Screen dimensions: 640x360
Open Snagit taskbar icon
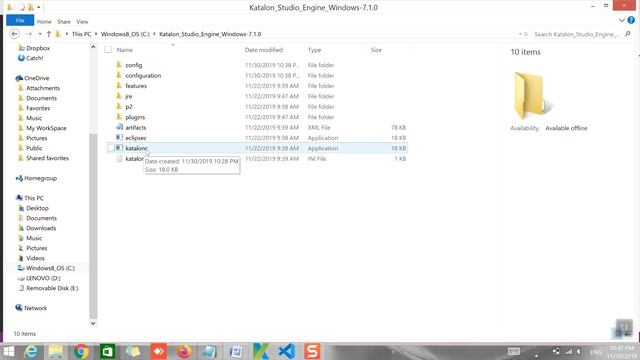tap(312, 351)
